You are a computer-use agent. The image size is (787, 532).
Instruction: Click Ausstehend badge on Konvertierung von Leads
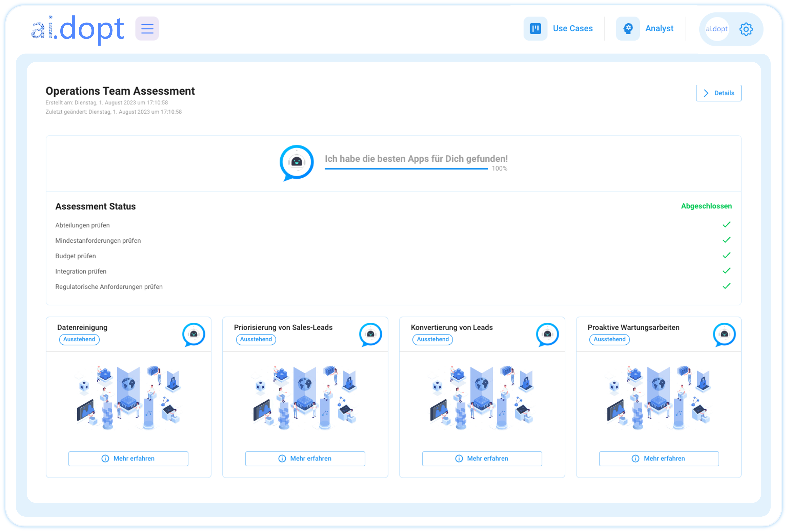tap(432, 339)
